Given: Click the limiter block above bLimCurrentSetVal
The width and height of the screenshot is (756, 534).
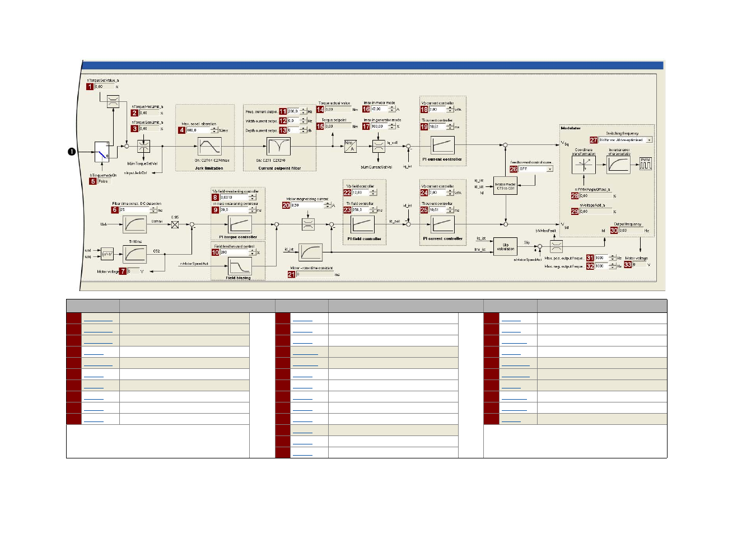Looking at the screenshot, I should [x=379, y=146].
